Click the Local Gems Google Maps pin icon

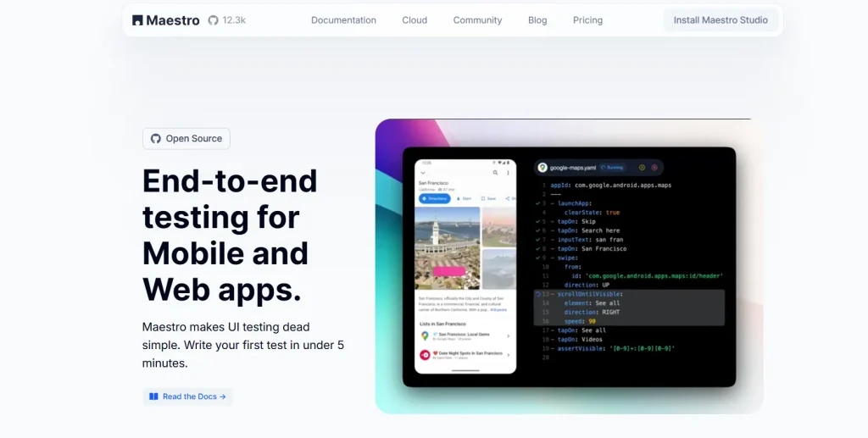coord(425,336)
